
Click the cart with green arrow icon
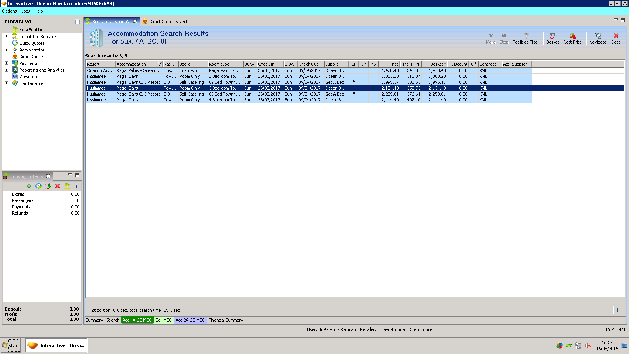(48, 186)
